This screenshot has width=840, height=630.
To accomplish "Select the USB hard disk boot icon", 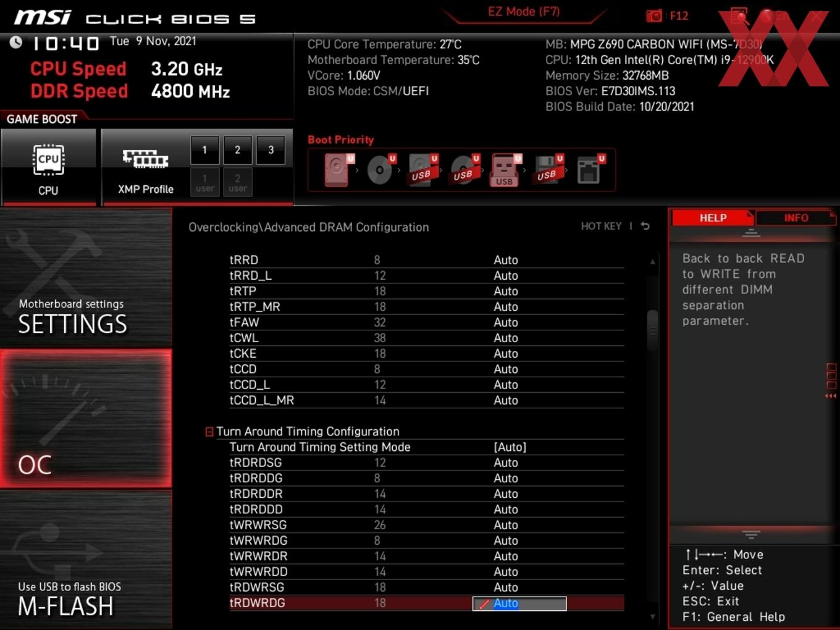I will [x=422, y=169].
